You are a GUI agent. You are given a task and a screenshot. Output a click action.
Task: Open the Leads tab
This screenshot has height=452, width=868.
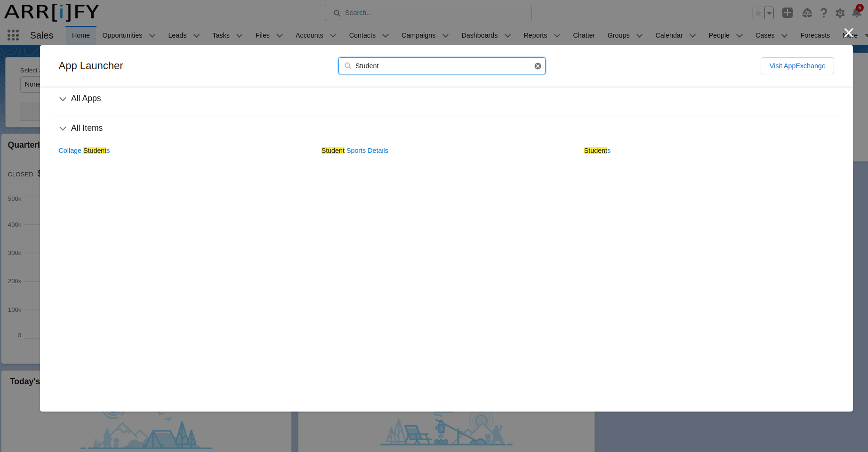pos(177,35)
